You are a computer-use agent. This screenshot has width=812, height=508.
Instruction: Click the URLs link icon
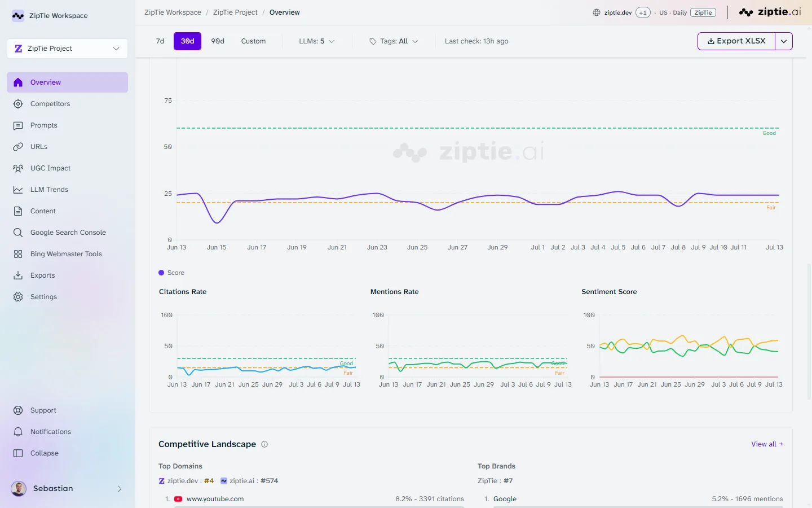pyautogui.click(x=18, y=147)
